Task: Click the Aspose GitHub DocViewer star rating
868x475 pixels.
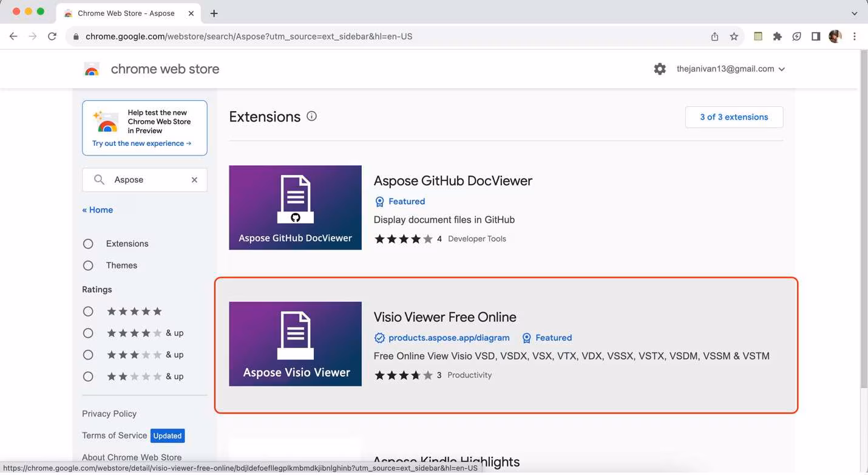Action: pyautogui.click(x=404, y=239)
